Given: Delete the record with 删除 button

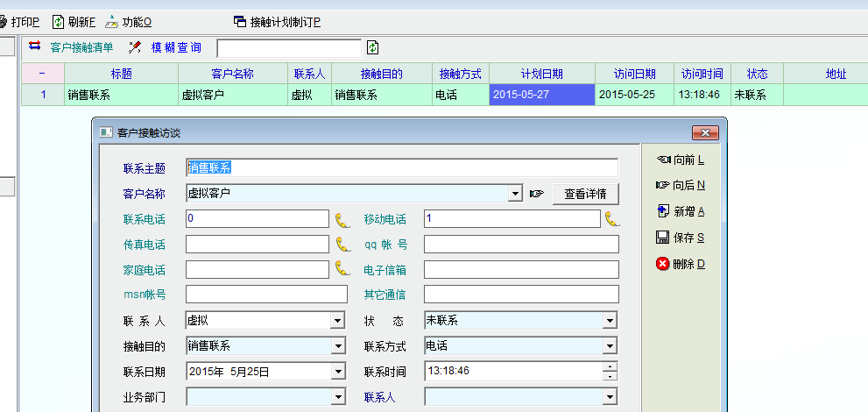Looking at the screenshot, I should (681, 264).
